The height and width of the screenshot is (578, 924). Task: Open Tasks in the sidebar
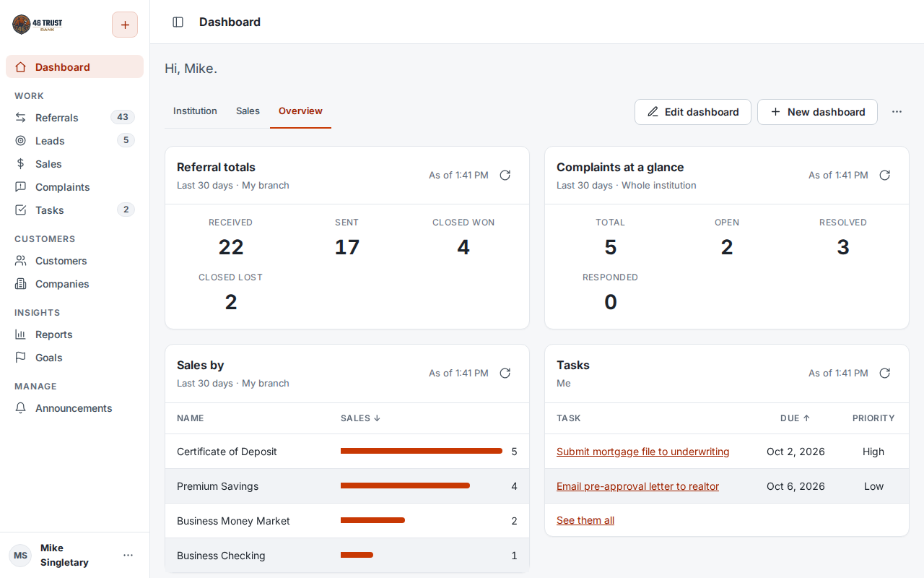(x=74, y=210)
